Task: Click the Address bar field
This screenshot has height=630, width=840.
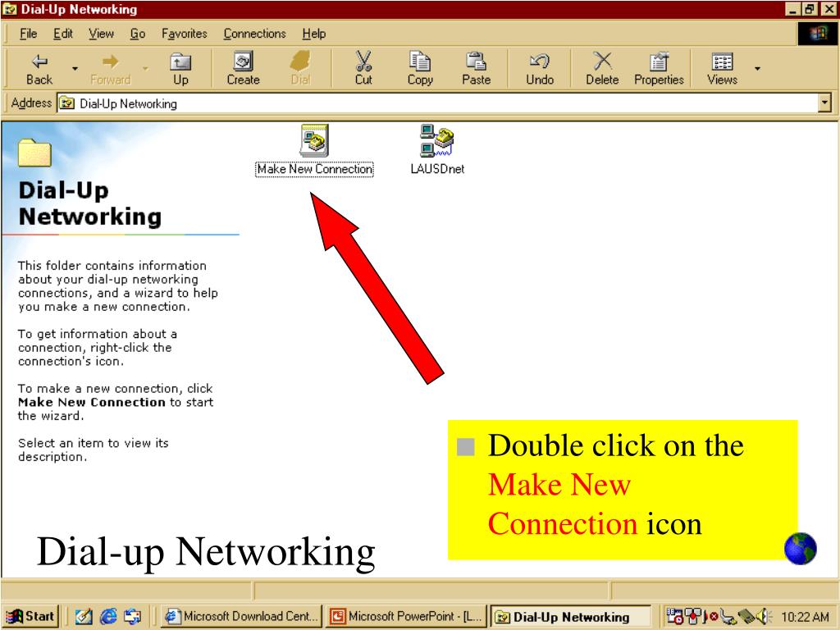Action: pos(410,104)
